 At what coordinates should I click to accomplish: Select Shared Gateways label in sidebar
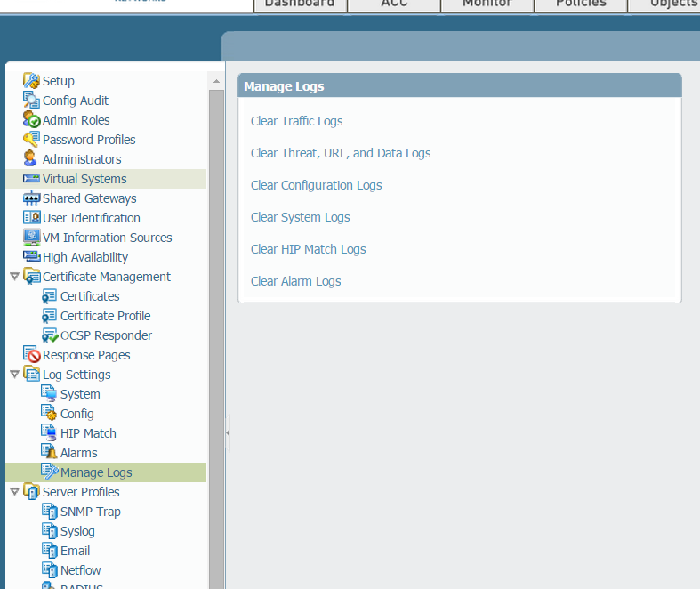[89, 198]
